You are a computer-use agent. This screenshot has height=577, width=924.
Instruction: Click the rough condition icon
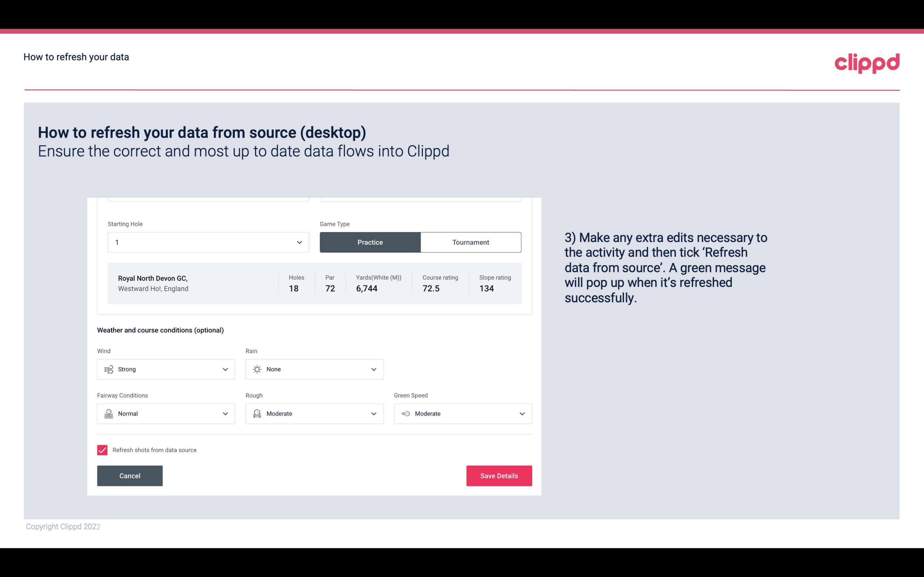pos(257,414)
